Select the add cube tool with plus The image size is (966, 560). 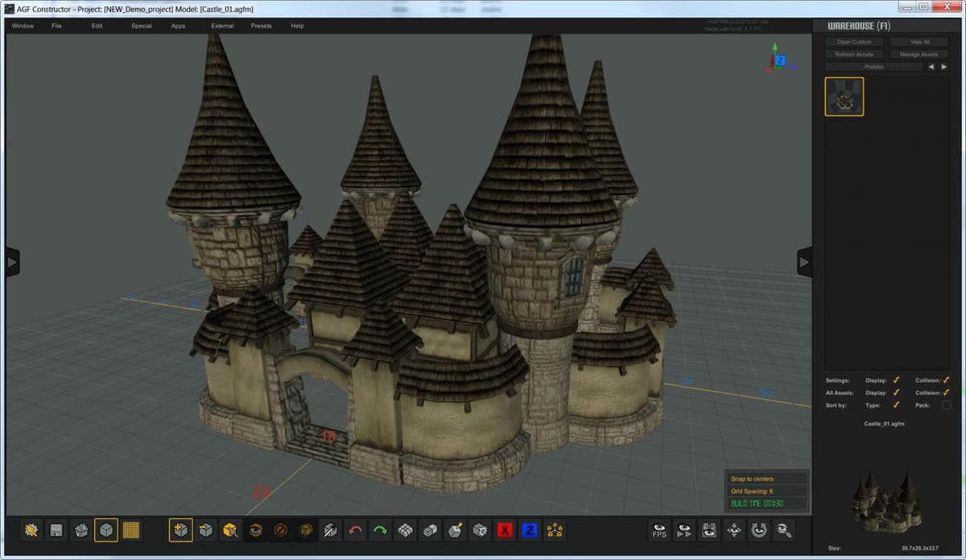point(181,529)
